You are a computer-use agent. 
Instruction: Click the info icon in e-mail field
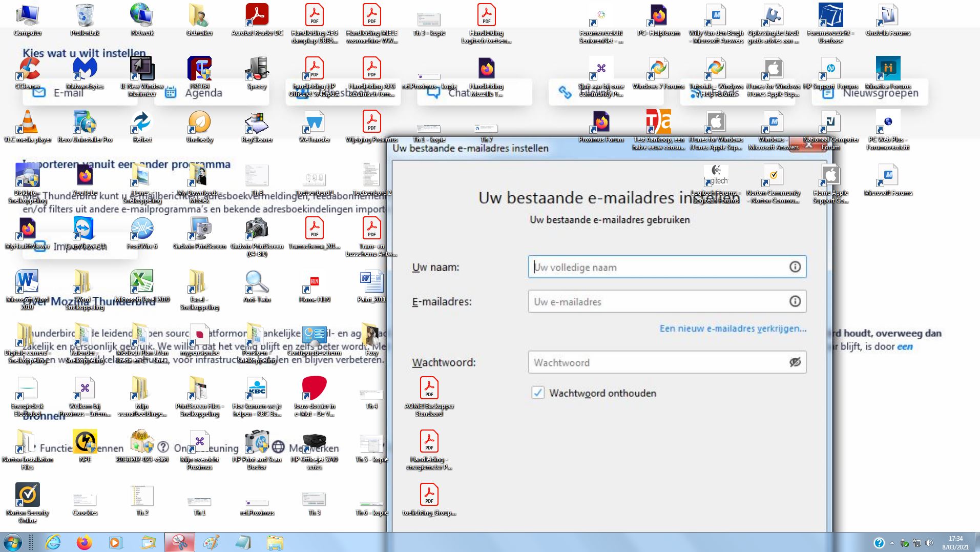[795, 301]
